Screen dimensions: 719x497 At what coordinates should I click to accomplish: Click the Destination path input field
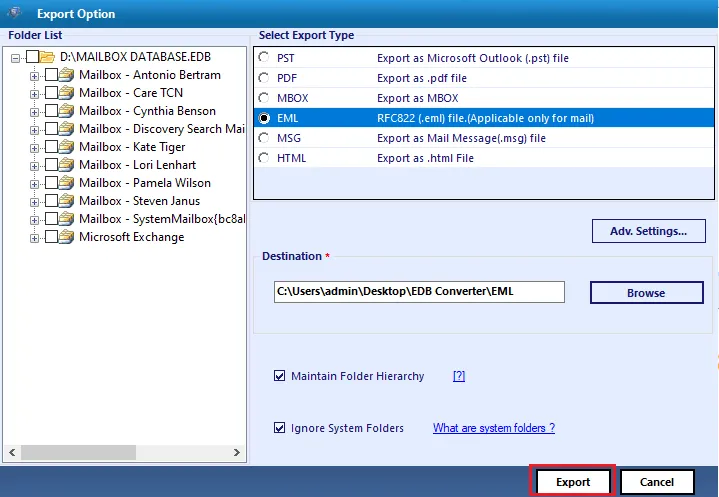pyautogui.click(x=419, y=292)
